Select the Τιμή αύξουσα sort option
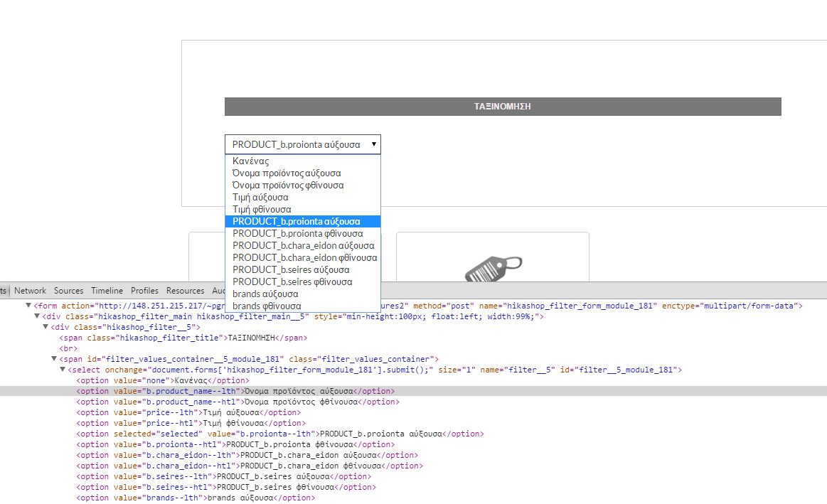827x504 pixels. tap(260, 198)
